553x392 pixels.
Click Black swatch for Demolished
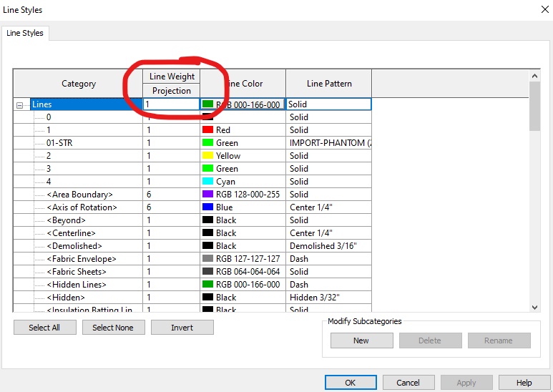click(x=207, y=245)
